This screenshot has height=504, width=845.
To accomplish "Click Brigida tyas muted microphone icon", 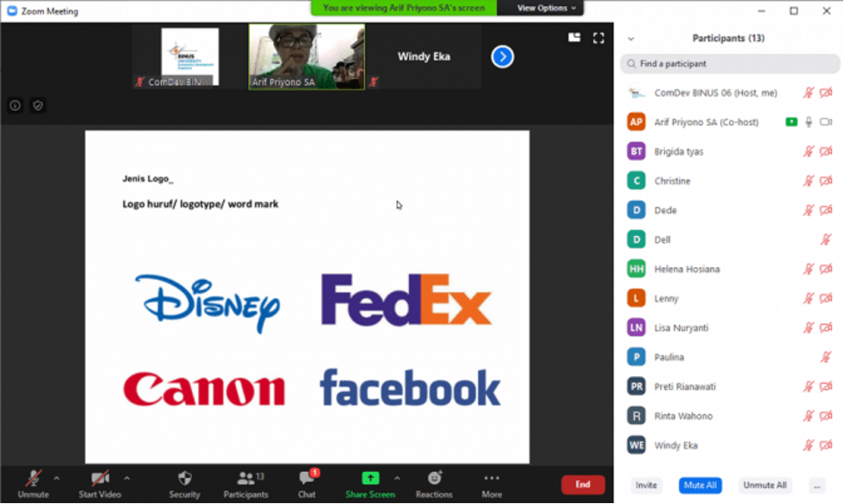I will [809, 152].
